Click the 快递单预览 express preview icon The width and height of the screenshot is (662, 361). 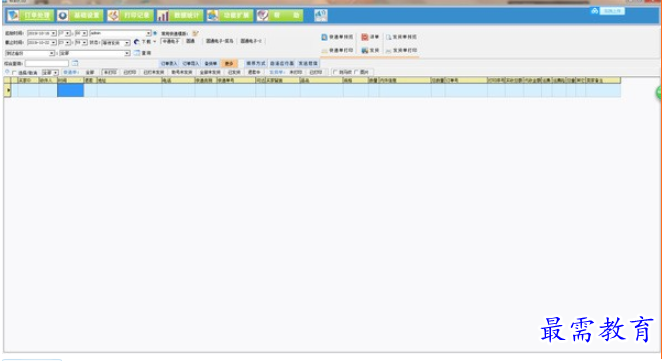point(324,37)
